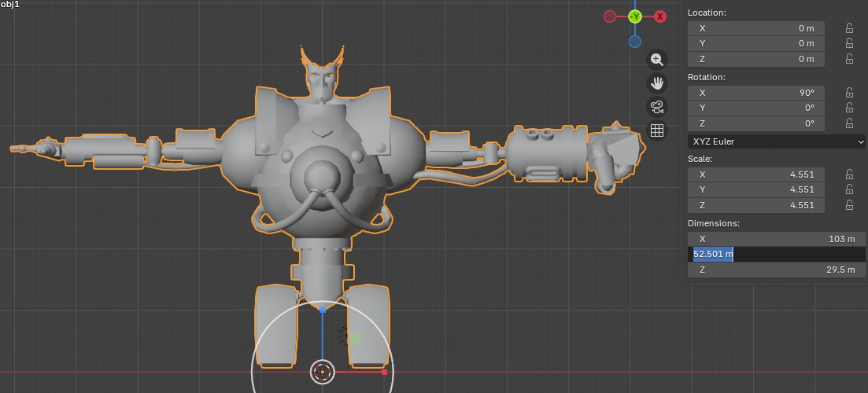The height and width of the screenshot is (393, 868).
Task: Toggle lock for Rotation Z
Action: coord(848,123)
